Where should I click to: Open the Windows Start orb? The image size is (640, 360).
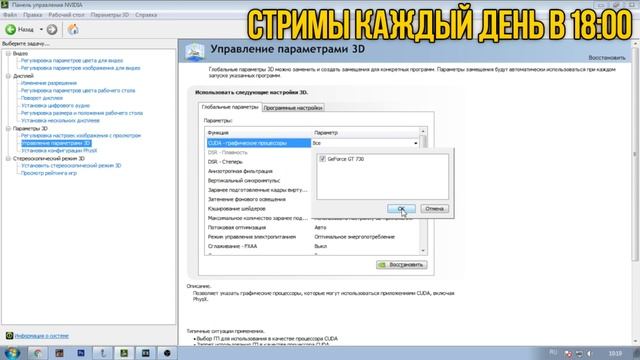pyautogui.click(x=12, y=353)
